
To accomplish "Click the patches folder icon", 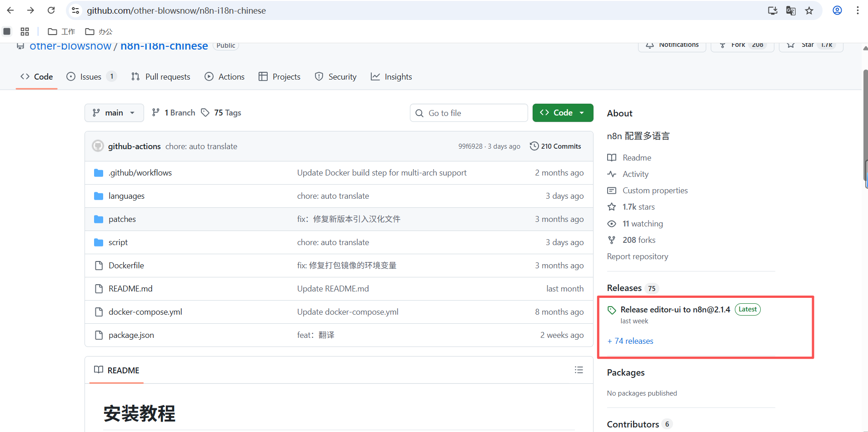I will 99,219.
